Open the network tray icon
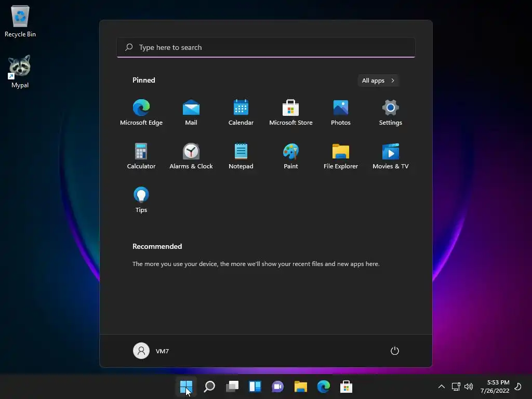 click(456, 387)
